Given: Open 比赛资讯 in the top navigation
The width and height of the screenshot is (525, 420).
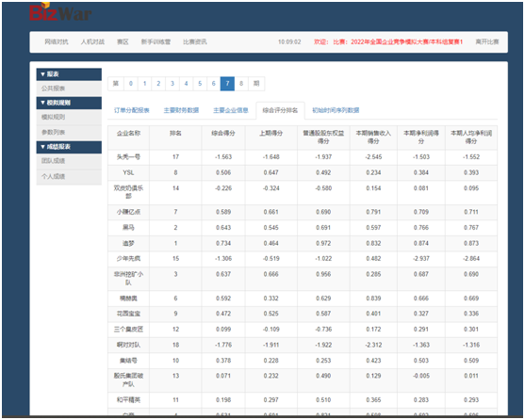Looking at the screenshot, I should coord(194,41).
